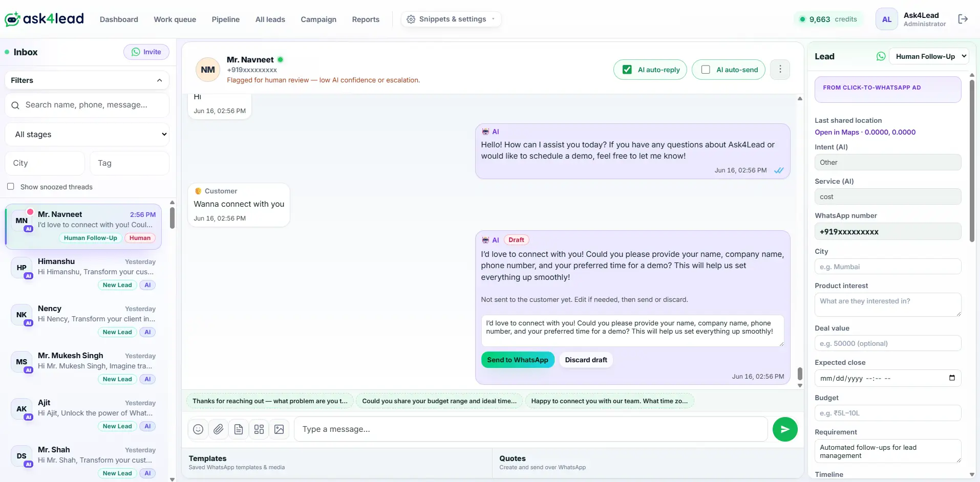Open the Templates section
Image resolution: width=980 pixels, height=482 pixels.
click(x=337, y=463)
